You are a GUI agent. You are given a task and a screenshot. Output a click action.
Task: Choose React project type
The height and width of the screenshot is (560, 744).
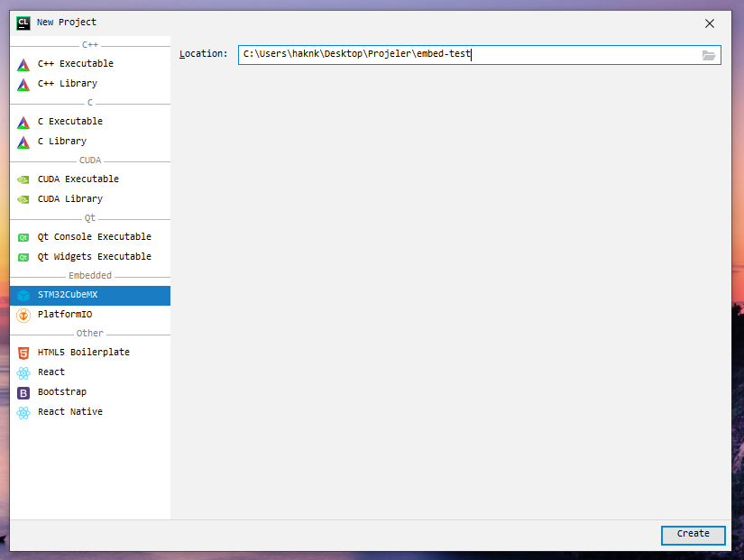tap(90, 372)
